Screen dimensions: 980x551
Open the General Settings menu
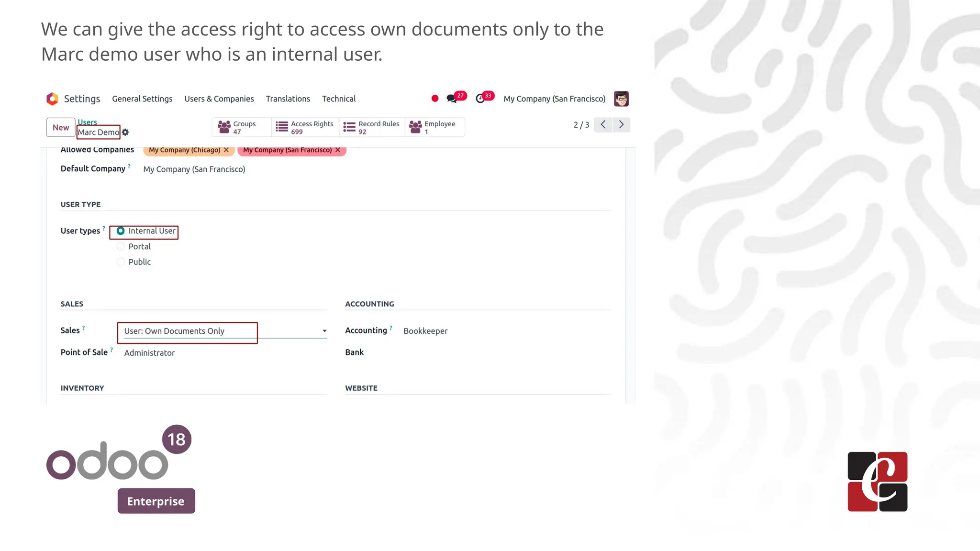click(142, 99)
